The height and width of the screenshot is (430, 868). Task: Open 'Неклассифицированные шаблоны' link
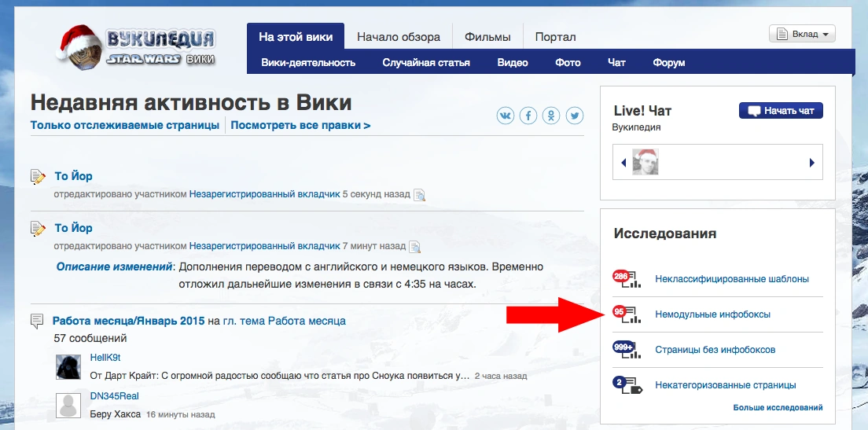732,279
